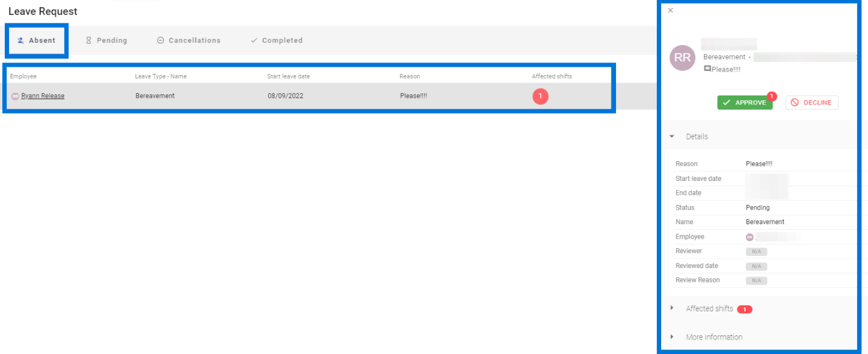Click the prohibition icon inside Decline button
868x354 pixels.
pyautogui.click(x=793, y=102)
